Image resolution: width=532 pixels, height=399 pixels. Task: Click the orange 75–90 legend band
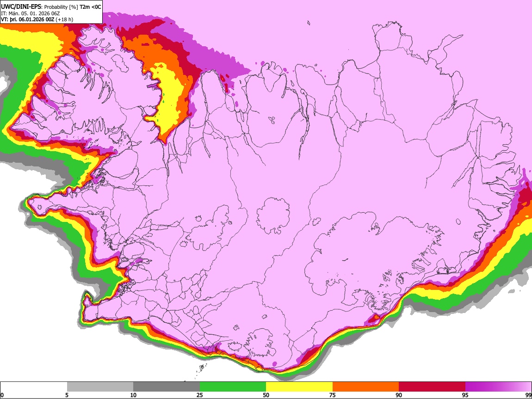(365, 387)
